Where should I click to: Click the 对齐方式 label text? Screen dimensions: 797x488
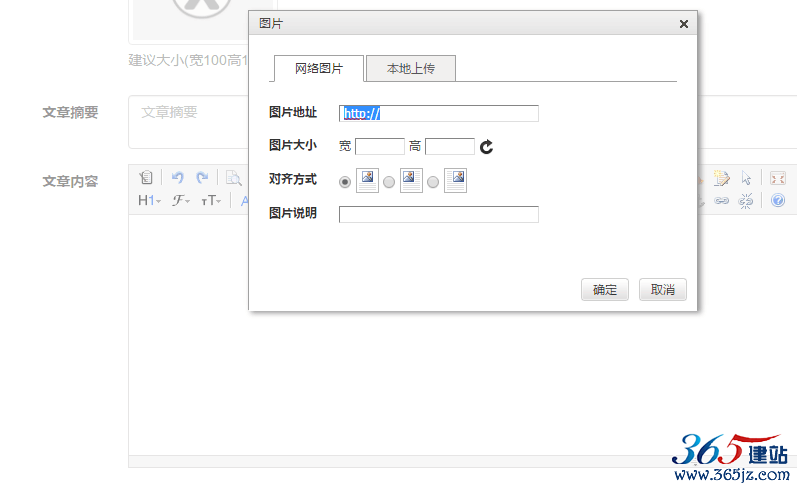click(x=293, y=179)
